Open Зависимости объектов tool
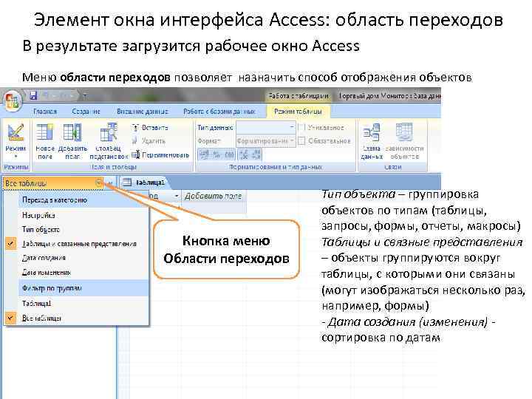532x399 pixels. [404, 142]
